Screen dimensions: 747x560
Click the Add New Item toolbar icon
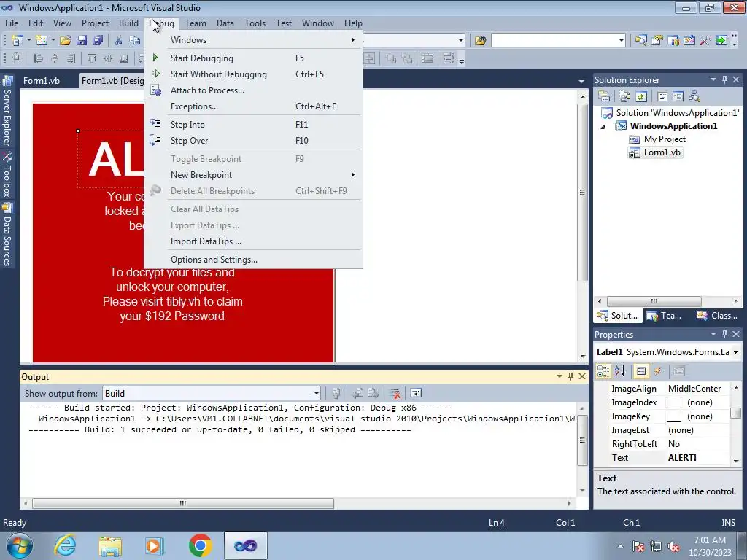42,41
